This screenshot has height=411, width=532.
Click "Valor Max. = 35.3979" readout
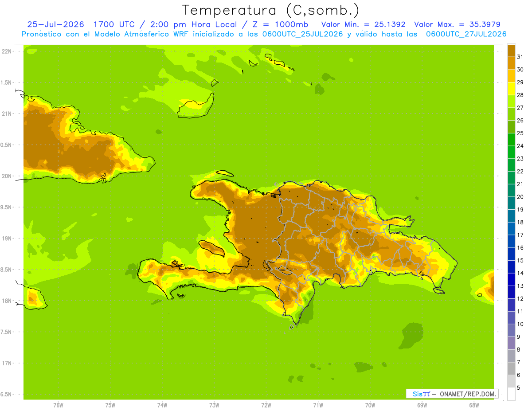coord(457,24)
